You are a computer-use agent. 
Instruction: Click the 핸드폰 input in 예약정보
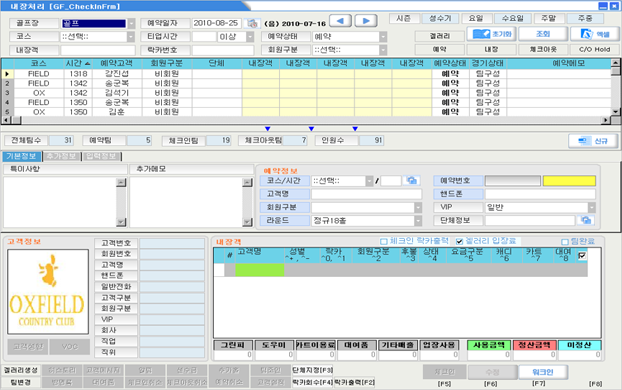tap(540, 194)
